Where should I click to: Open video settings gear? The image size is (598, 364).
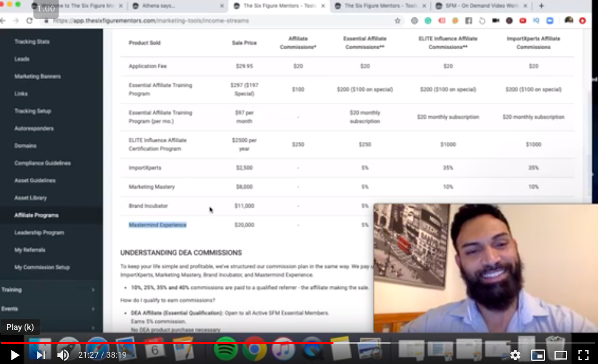[x=515, y=355]
